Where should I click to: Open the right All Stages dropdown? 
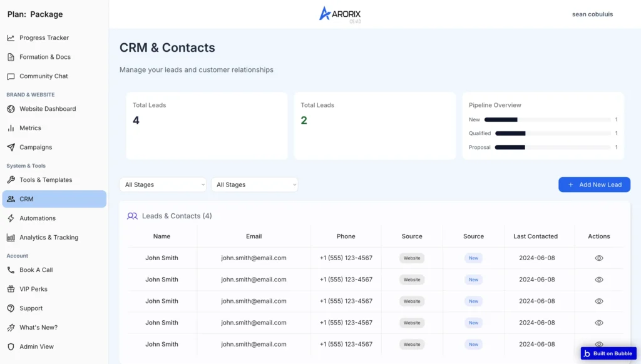255,185
